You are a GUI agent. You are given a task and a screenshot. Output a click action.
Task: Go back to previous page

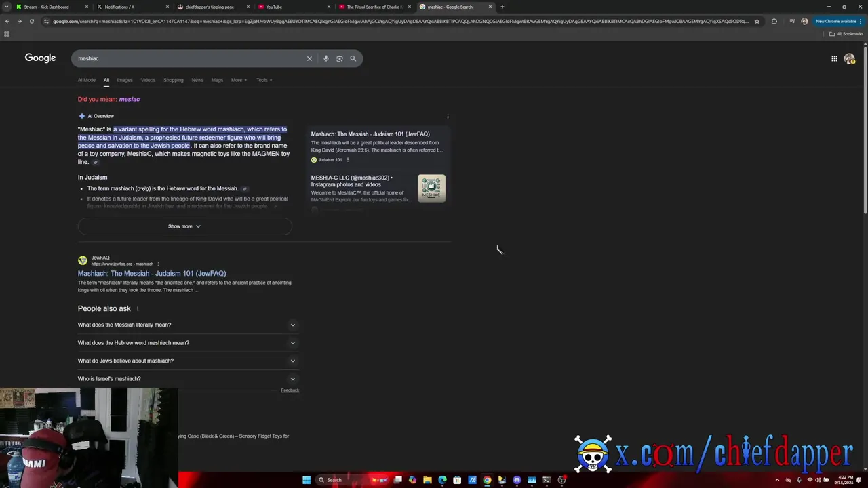click(x=7, y=21)
